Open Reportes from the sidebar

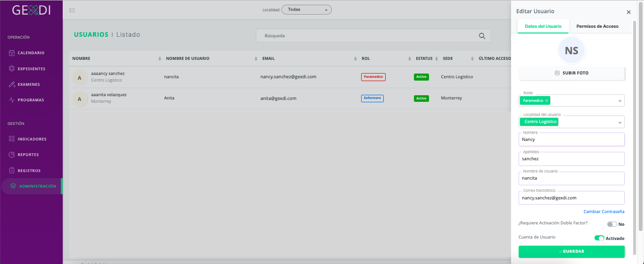click(x=31, y=155)
